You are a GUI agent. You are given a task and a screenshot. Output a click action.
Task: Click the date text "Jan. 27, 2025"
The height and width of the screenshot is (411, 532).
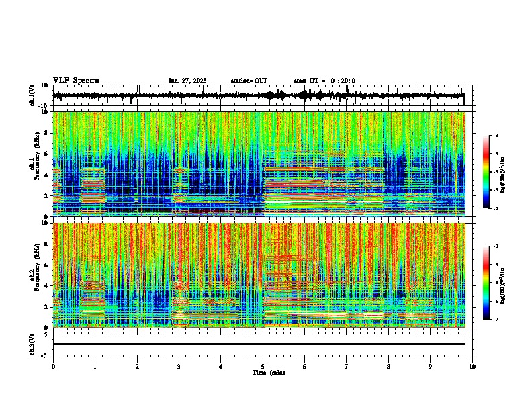[x=187, y=81]
